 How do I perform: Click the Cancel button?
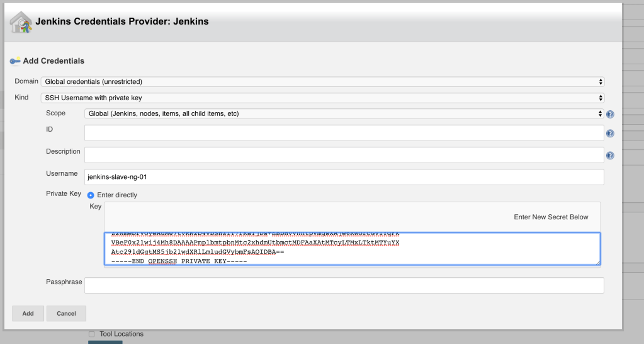click(66, 314)
